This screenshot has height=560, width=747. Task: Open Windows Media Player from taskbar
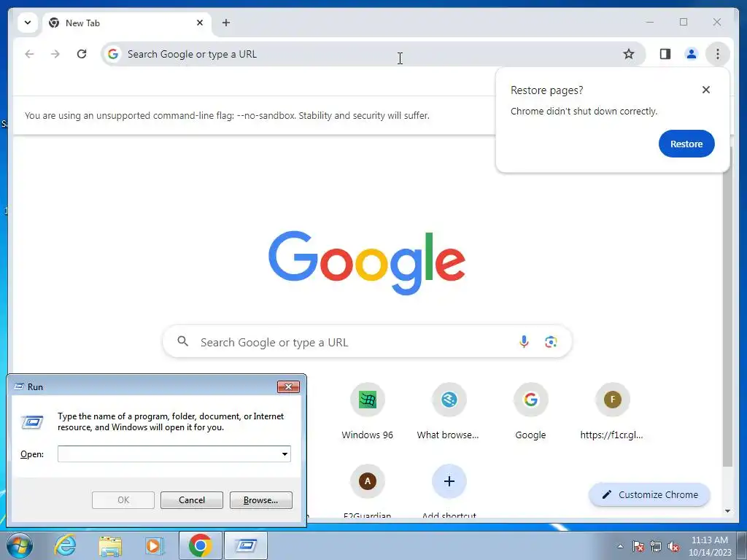point(153,545)
